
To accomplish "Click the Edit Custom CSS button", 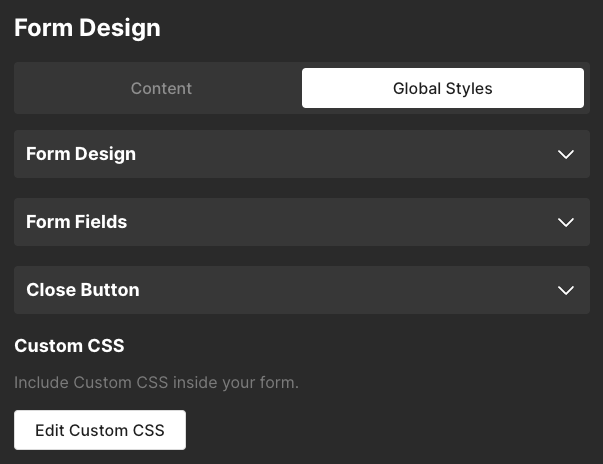I will (x=100, y=430).
